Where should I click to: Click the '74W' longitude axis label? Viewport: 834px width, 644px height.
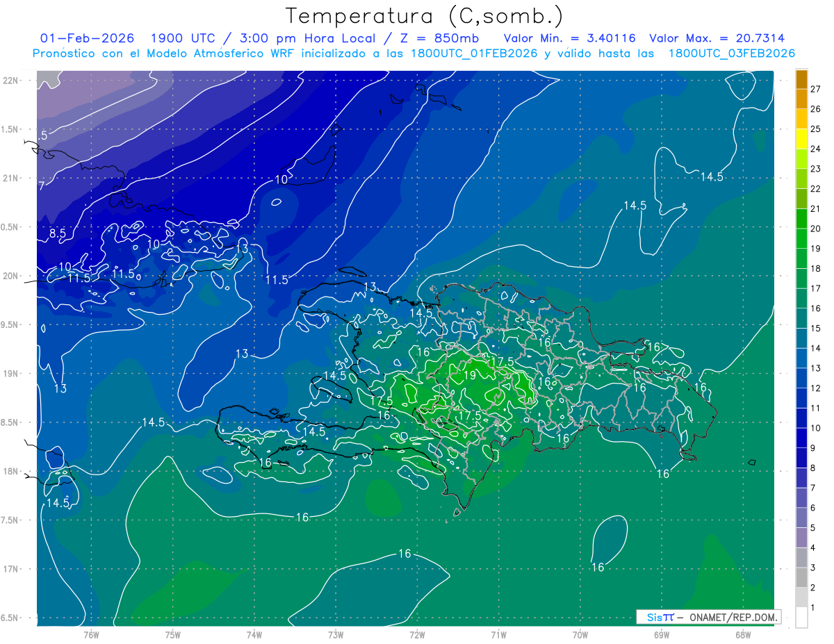(x=254, y=635)
